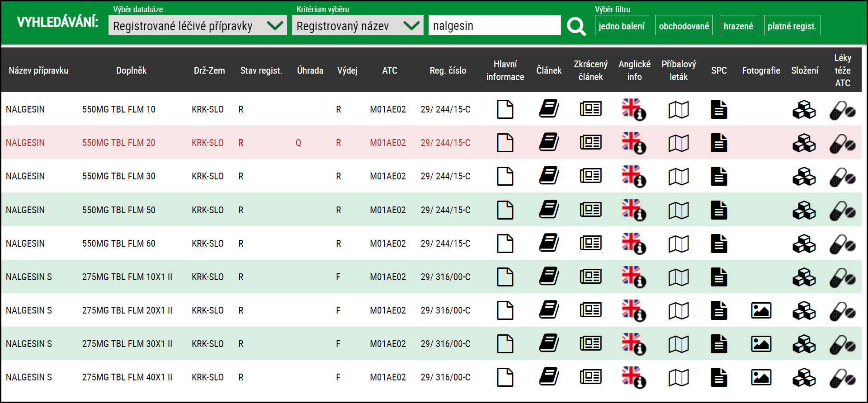Show composition of NALGESIN S 30X1 II
The image size is (868, 403).
(804, 344)
